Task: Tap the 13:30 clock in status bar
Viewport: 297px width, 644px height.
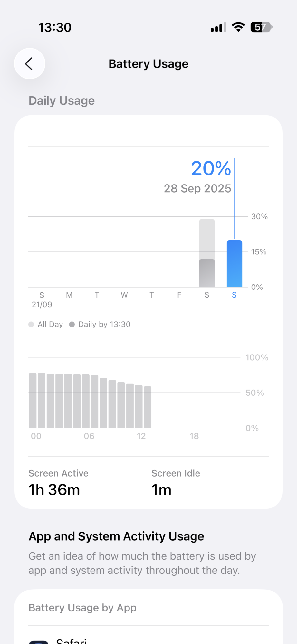Action: 55,27
